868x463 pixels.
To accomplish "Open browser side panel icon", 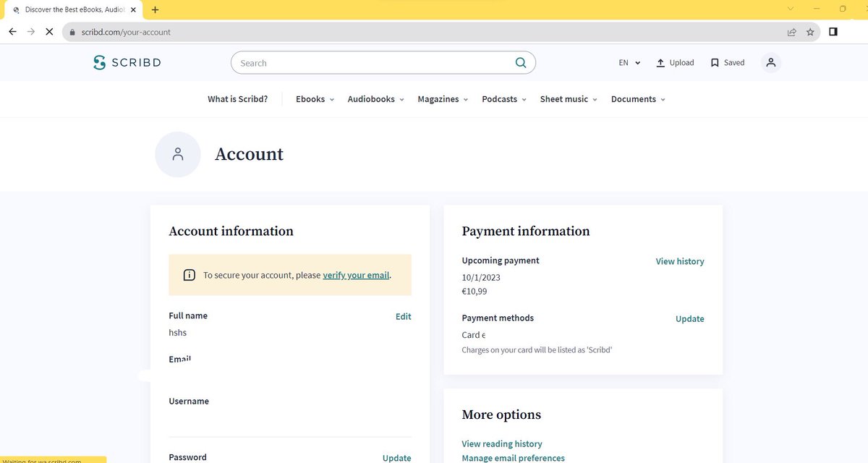I will point(833,32).
